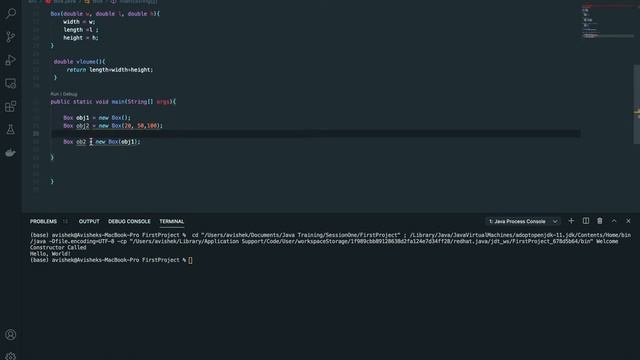
Task: Select the TERMINAL tab
Action: (171, 221)
